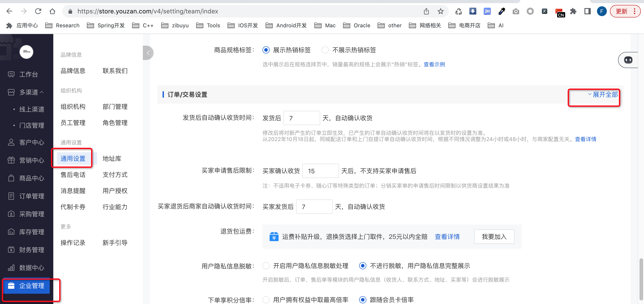Image resolution: width=644 pixels, height=304 pixels.
Task: Click the 商品中心 shopping bag icon
Action: click(11, 178)
